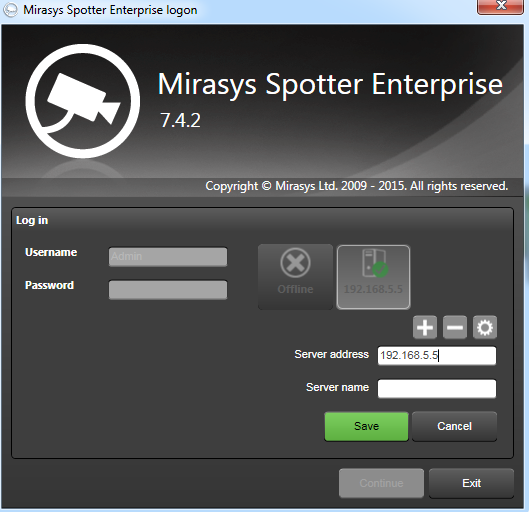Click the Password field
529x512 pixels.
point(168,290)
